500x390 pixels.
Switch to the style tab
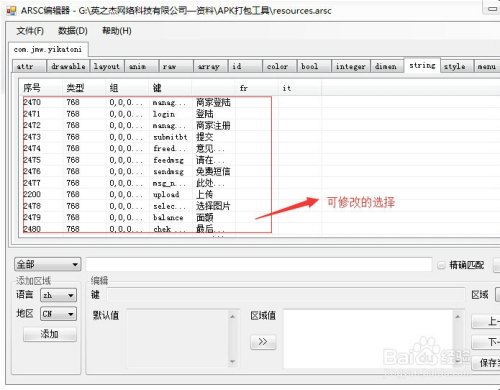pyautogui.click(x=457, y=66)
